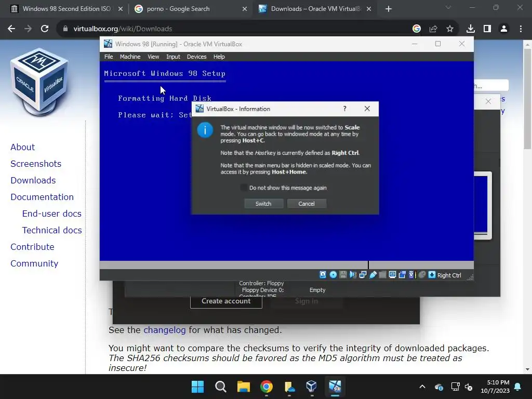Image resolution: width=532 pixels, height=399 pixels.
Task: Open the Chrome three-dot menu
Action: (x=521, y=29)
